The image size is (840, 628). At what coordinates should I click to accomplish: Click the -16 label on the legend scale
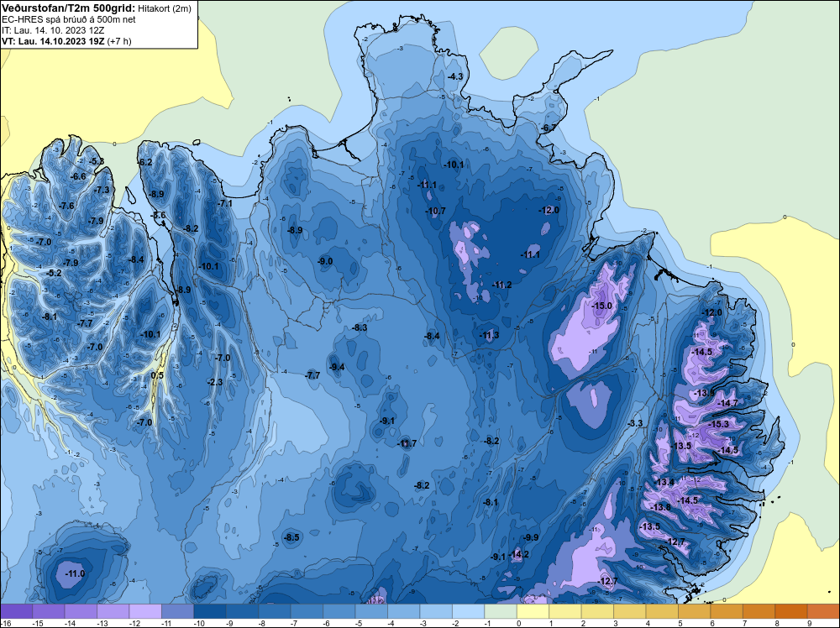coord(6,623)
